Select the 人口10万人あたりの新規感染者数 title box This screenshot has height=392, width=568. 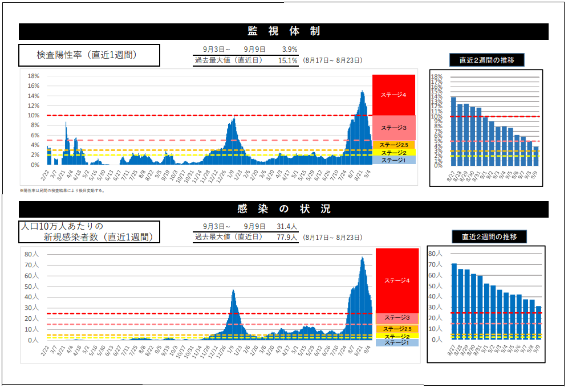pos(89,232)
